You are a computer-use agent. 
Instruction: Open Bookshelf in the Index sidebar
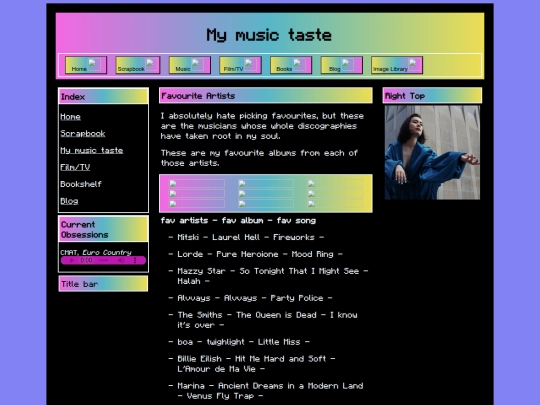tap(81, 184)
